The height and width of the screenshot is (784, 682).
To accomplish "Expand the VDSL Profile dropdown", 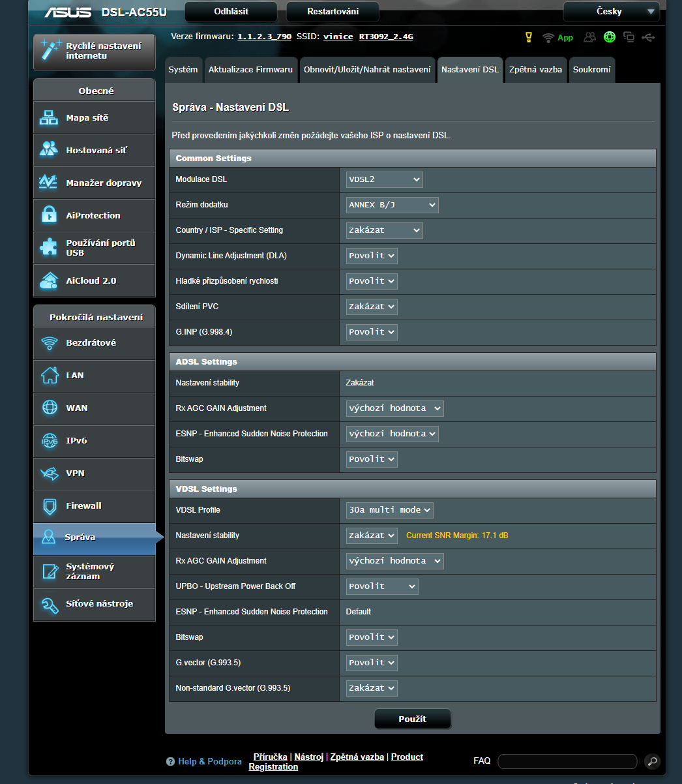I will pos(389,510).
